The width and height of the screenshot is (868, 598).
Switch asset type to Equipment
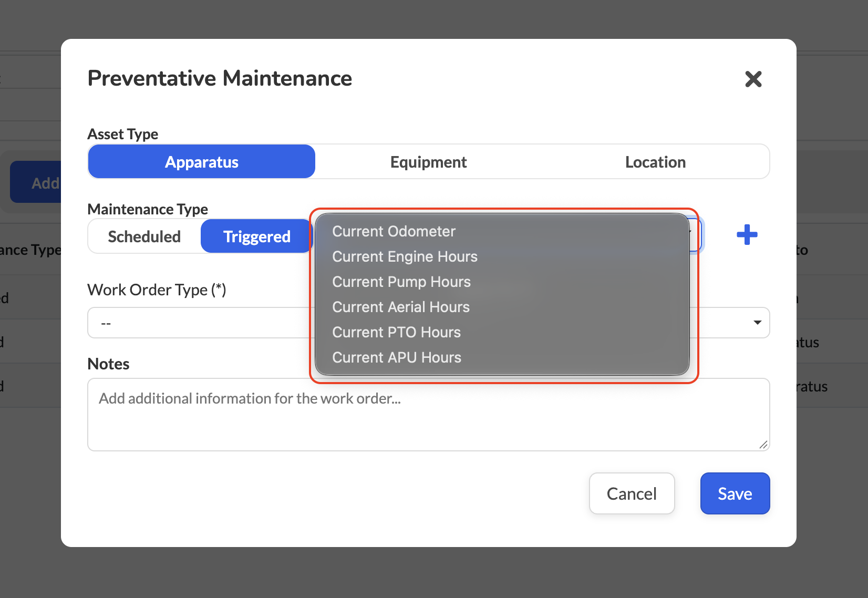pyautogui.click(x=428, y=162)
